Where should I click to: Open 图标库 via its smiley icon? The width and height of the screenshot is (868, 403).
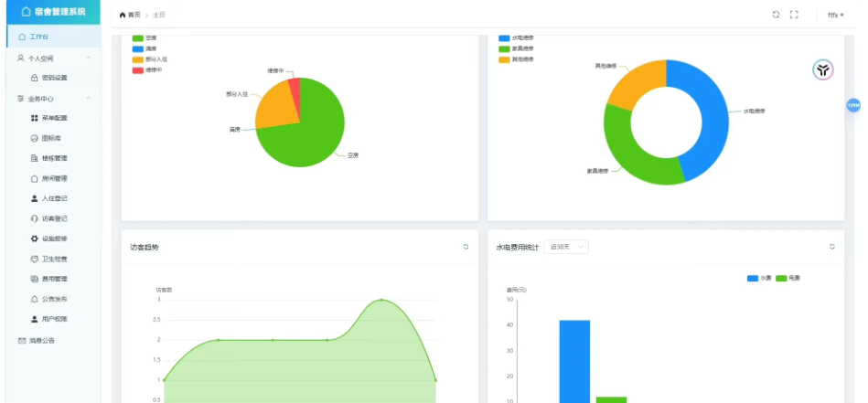tap(35, 138)
